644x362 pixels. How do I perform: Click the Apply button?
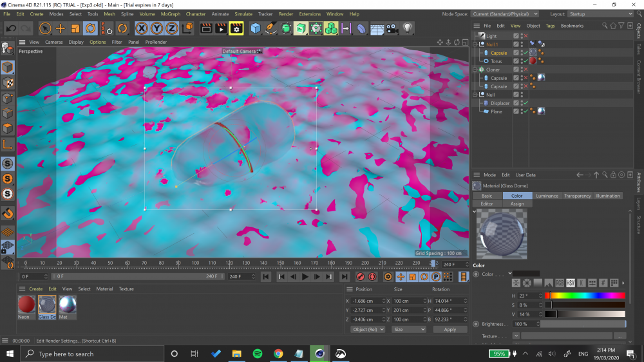[x=450, y=329]
